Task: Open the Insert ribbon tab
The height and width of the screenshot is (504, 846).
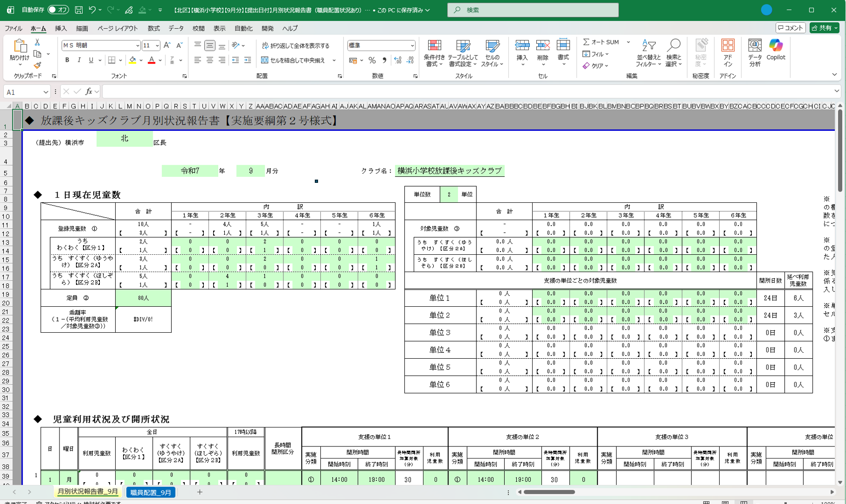Action: [61, 28]
